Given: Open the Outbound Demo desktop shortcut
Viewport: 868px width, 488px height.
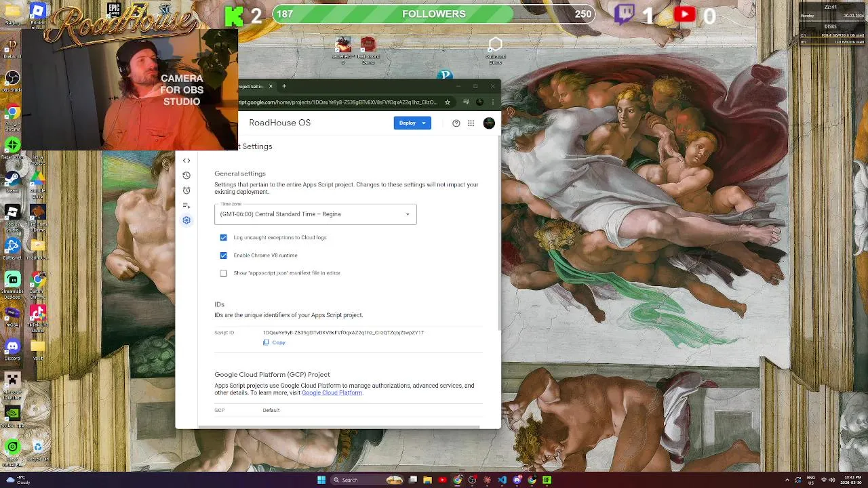Looking at the screenshot, I should [496, 49].
